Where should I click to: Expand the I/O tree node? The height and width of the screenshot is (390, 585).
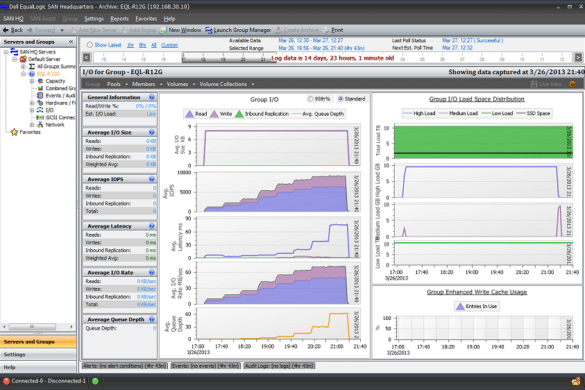pos(32,110)
